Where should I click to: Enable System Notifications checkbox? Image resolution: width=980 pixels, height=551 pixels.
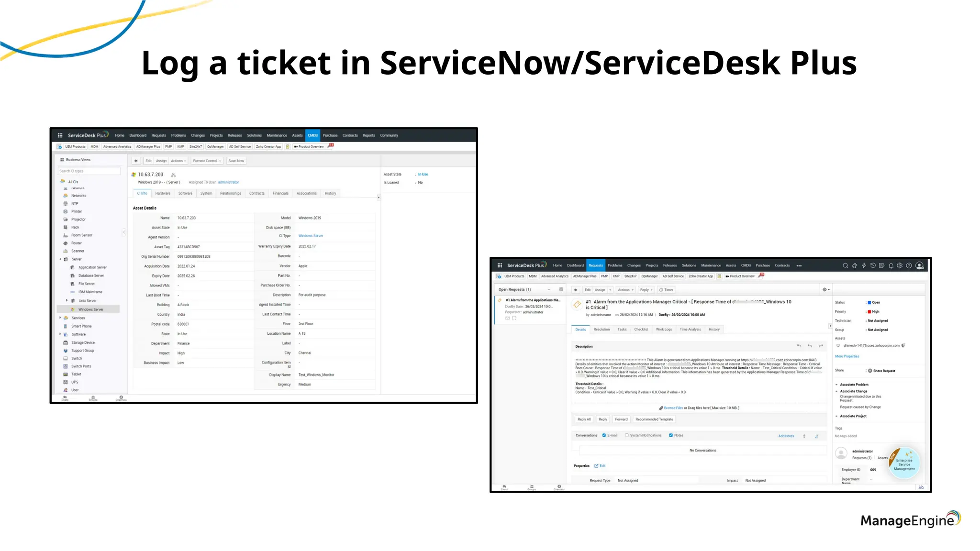tap(626, 435)
